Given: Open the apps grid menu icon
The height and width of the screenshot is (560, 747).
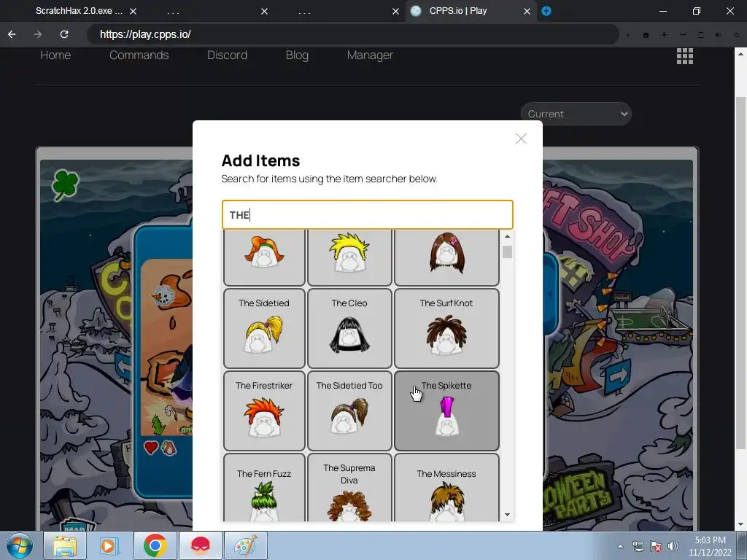Looking at the screenshot, I should 685,56.
